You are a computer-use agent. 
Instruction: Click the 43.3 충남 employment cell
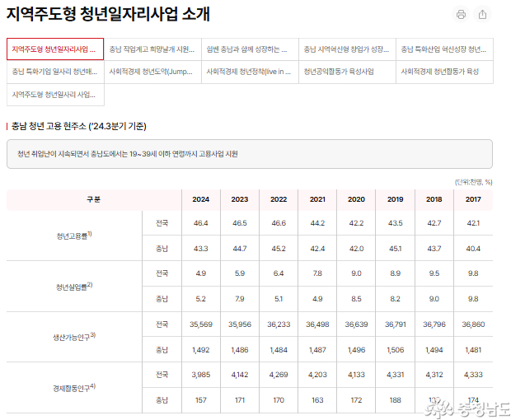201,249
